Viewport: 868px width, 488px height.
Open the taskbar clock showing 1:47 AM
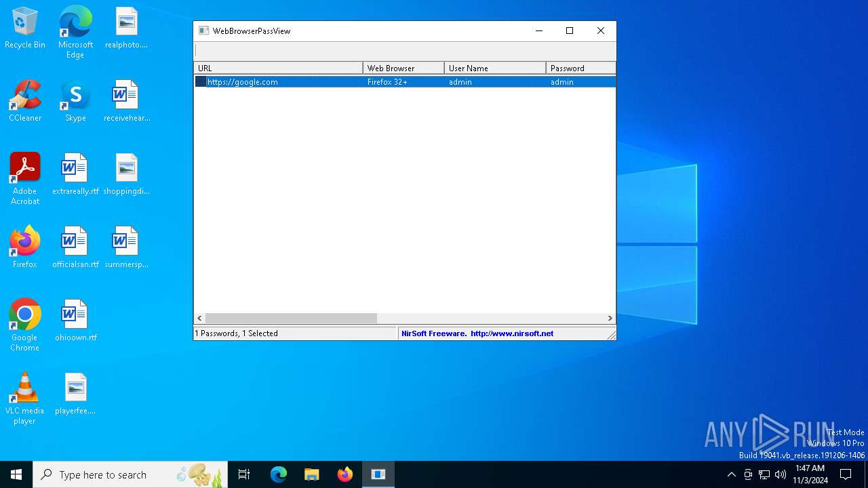pos(810,474)
